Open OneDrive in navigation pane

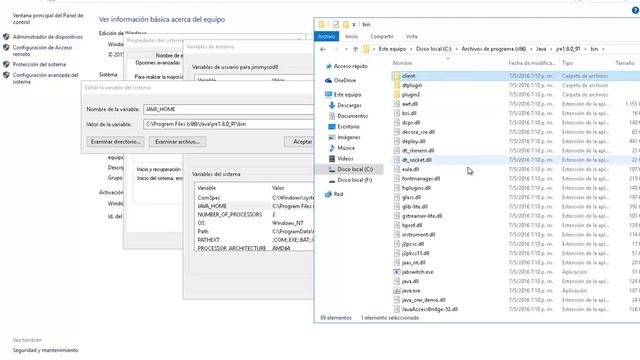344,80
